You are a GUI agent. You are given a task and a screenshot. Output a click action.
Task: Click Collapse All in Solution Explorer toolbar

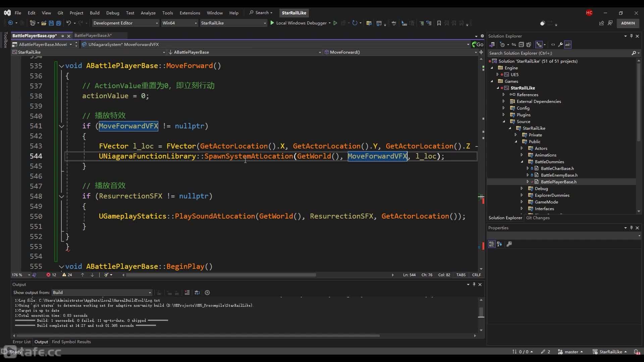(x=521, y=45)
